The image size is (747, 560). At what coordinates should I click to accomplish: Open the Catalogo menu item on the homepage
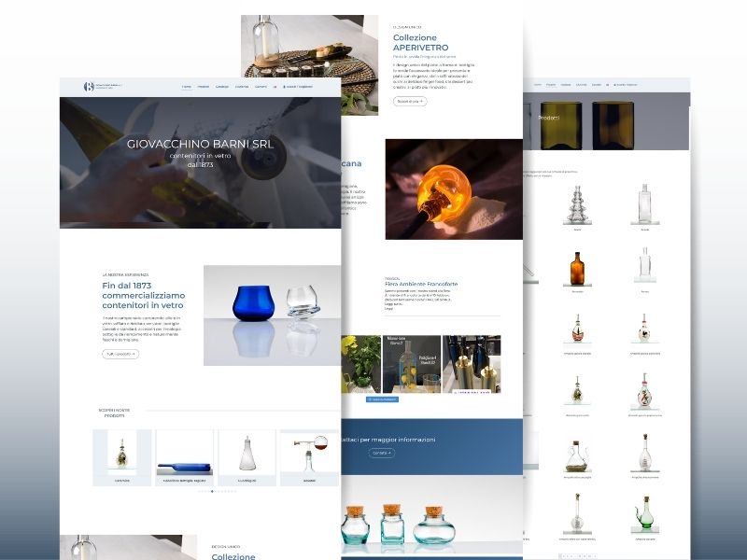pyautogui.click(x=222, y=87)
